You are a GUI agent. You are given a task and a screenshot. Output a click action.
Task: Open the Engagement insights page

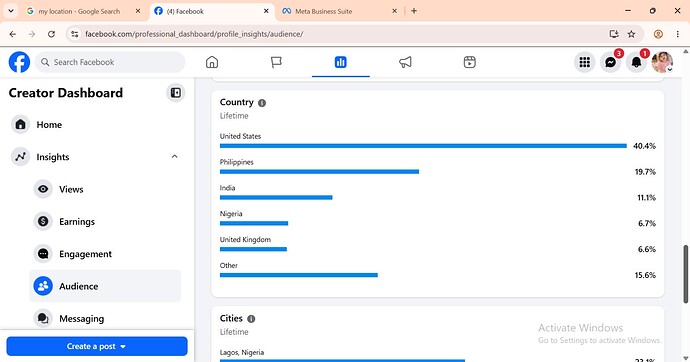click(105, 254)
